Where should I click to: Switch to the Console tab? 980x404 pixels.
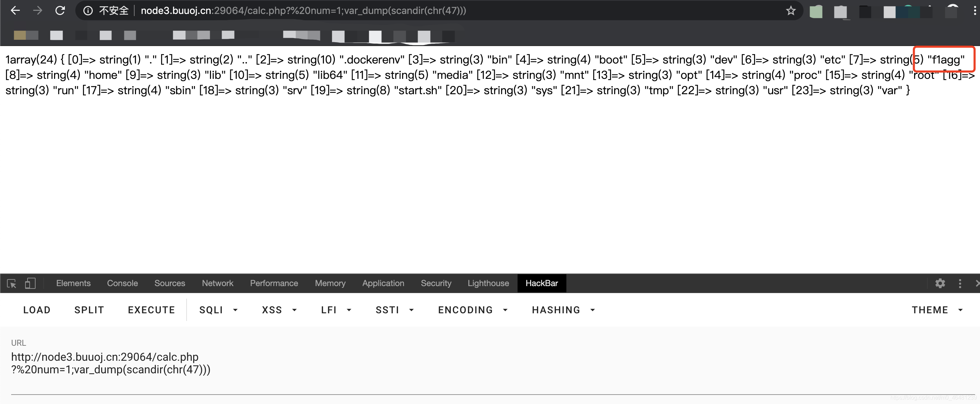click(x=122, y=283)
